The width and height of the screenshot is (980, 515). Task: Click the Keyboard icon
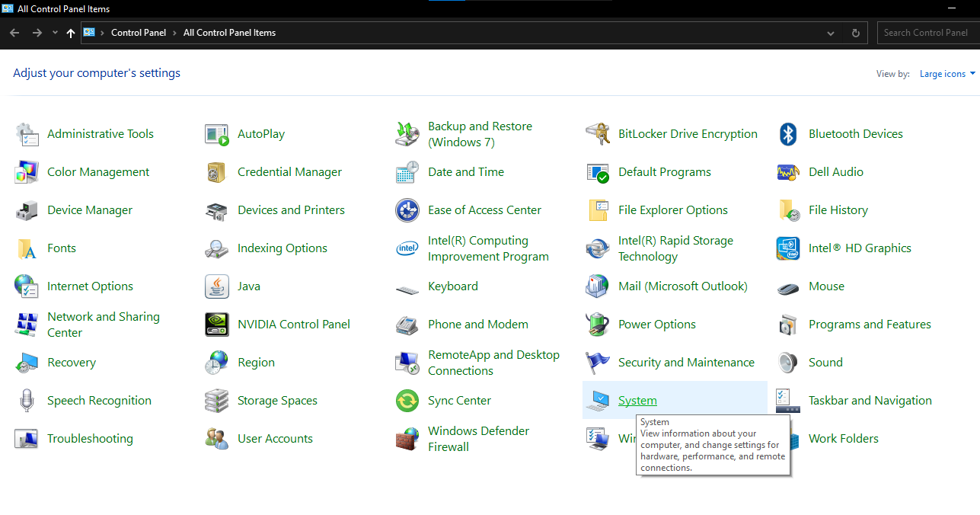407,289
